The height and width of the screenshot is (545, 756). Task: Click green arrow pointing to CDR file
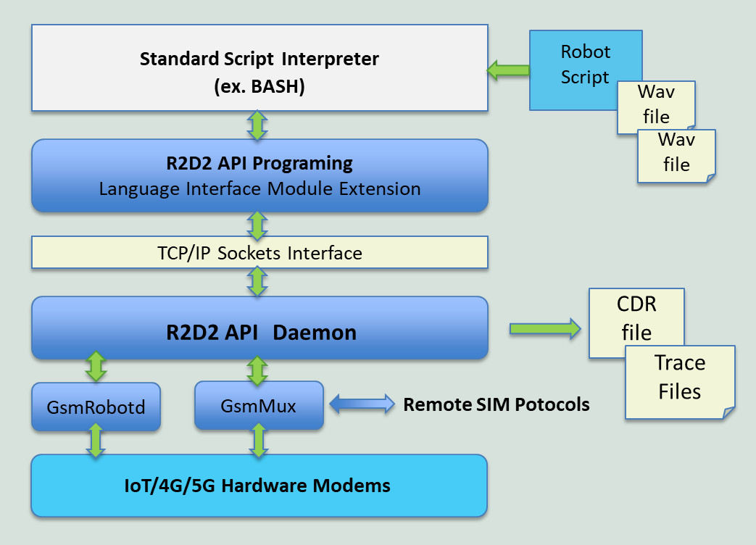pos(545,328)
